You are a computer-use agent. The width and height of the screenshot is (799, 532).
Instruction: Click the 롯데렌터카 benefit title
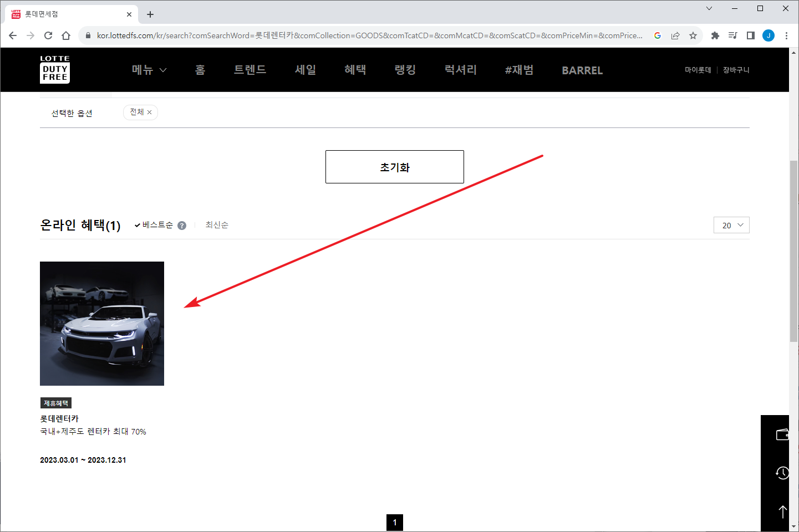click(59, 418)
